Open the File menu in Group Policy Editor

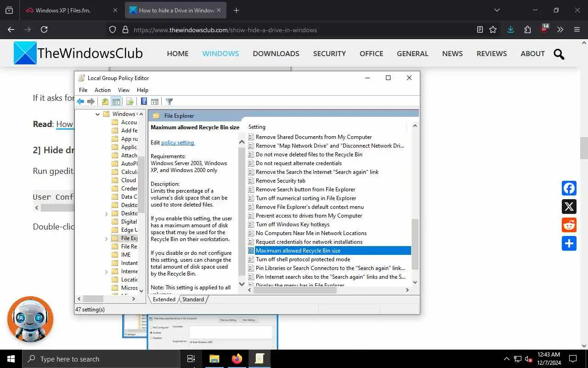point(83,90)
